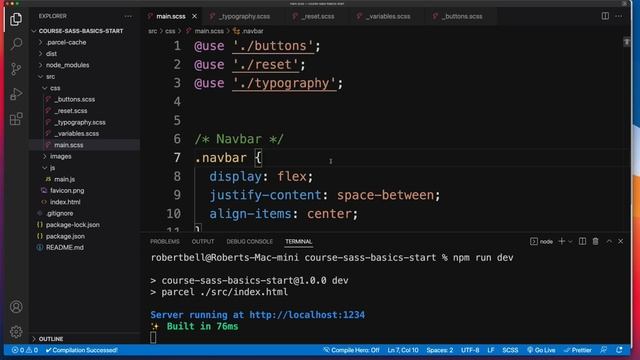Toggle Compile Hero: Off status item
The width and height of the screenshot is (640, 360).
[x=351, y=350]
